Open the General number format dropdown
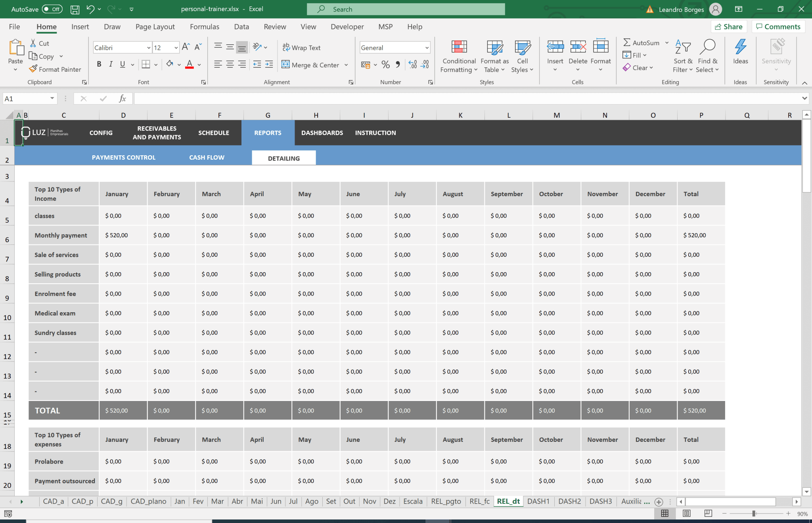 pos(427,48)
